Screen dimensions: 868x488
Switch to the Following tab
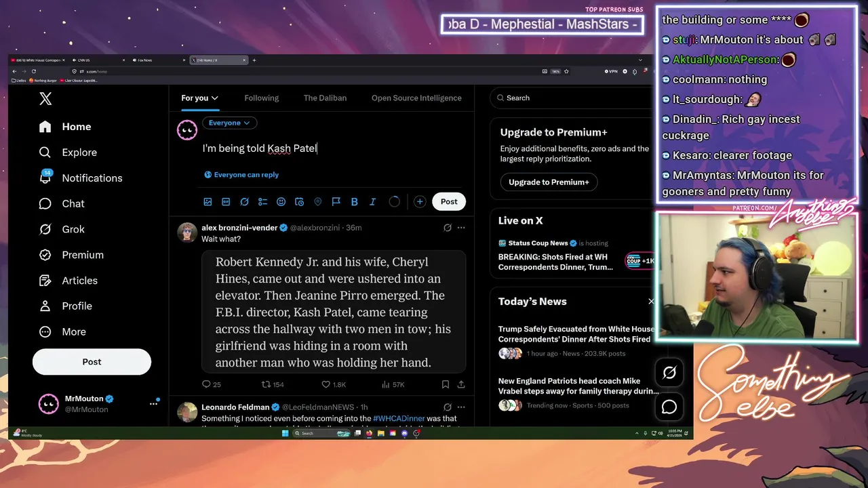(262, 98)
